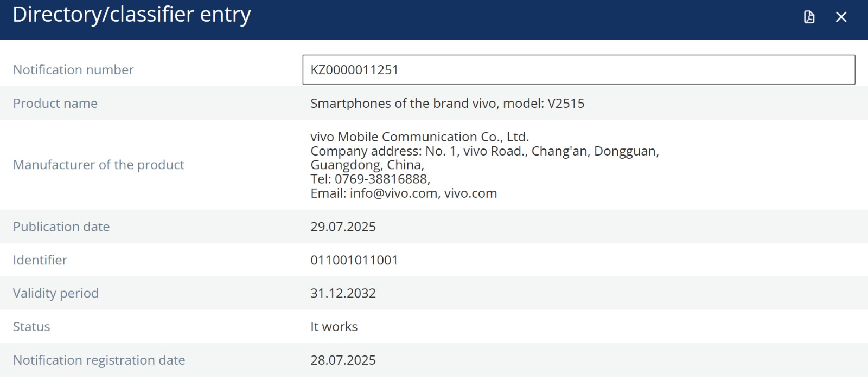Viewport: 868px width, 388px height.
Task: Click the Status label
Action: pos(31,327)
